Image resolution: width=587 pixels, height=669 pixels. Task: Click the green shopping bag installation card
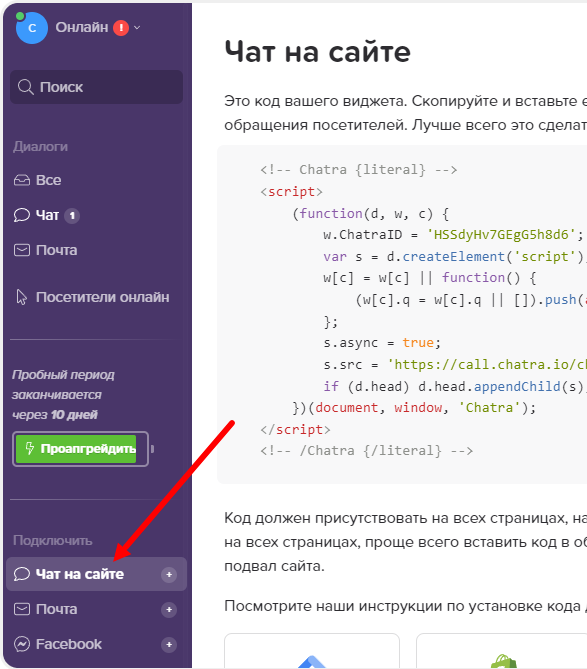pyautogui.click(x=502, y=651)
